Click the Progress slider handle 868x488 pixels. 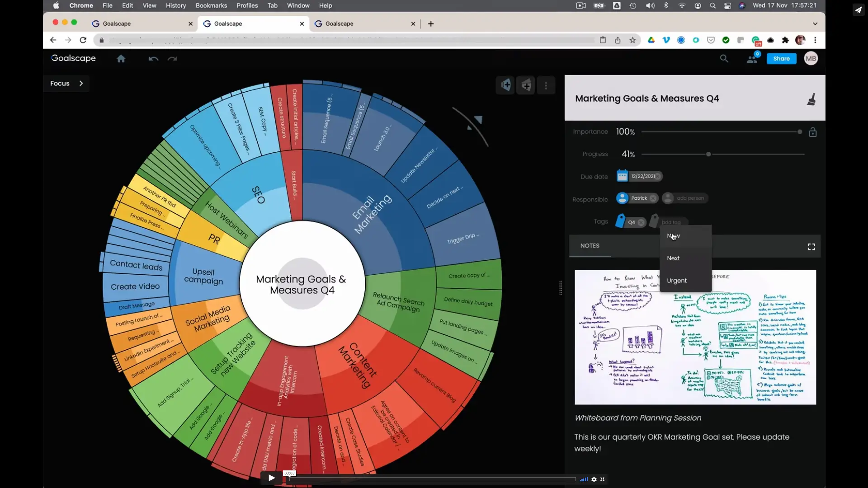pyautogui.click(x=708, y=155)
